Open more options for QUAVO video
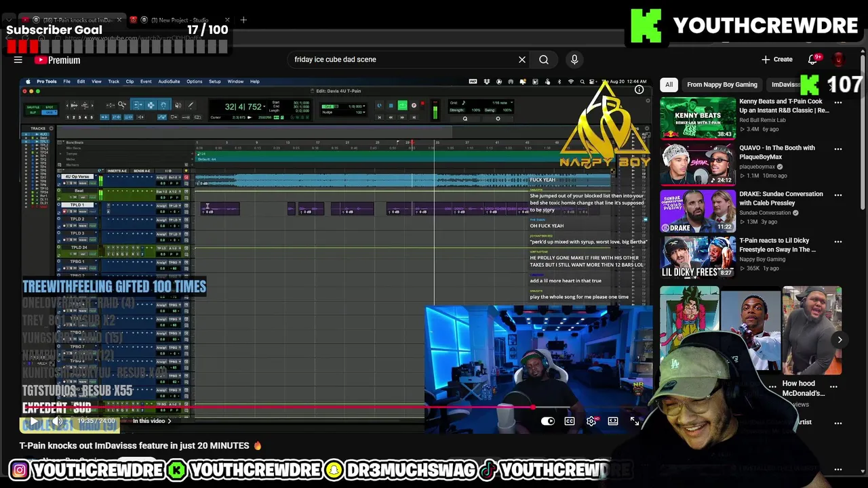Viewport: 868px width, 488px height. coord(838,148)
